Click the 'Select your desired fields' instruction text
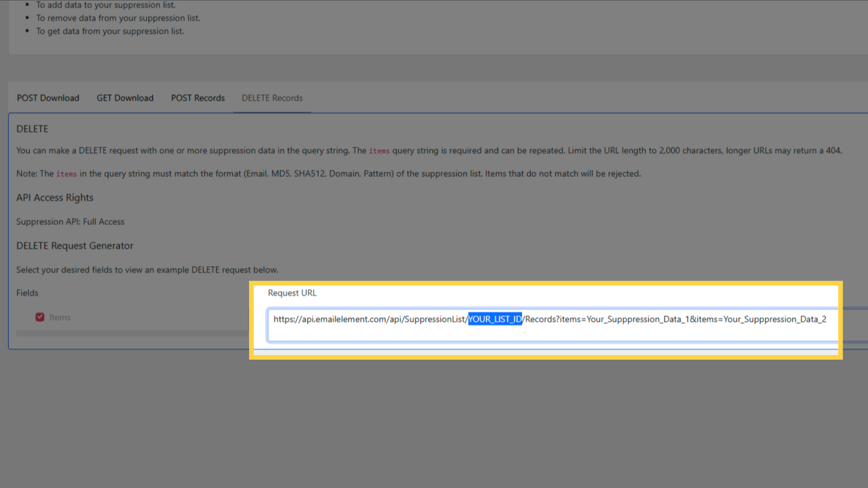Viewport: 868px width, 488px height. [147, 270]
